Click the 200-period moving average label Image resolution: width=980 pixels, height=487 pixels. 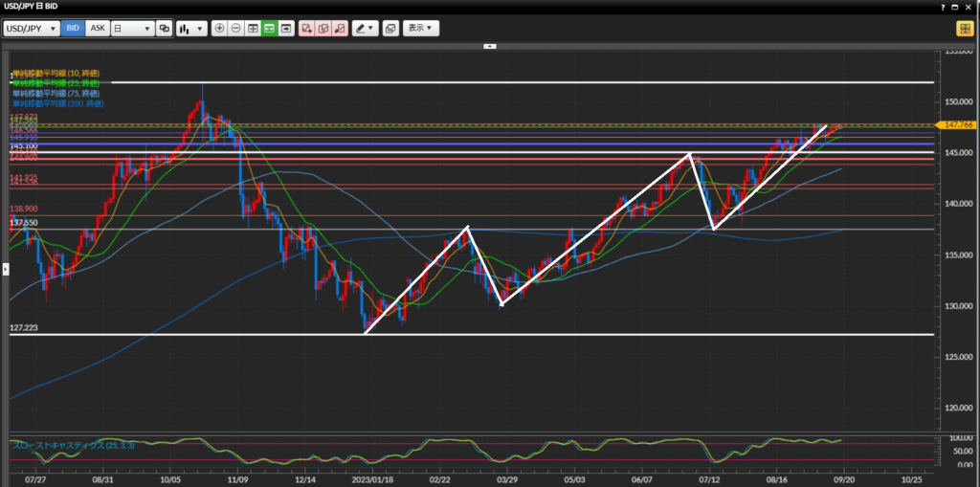(57, 102)
